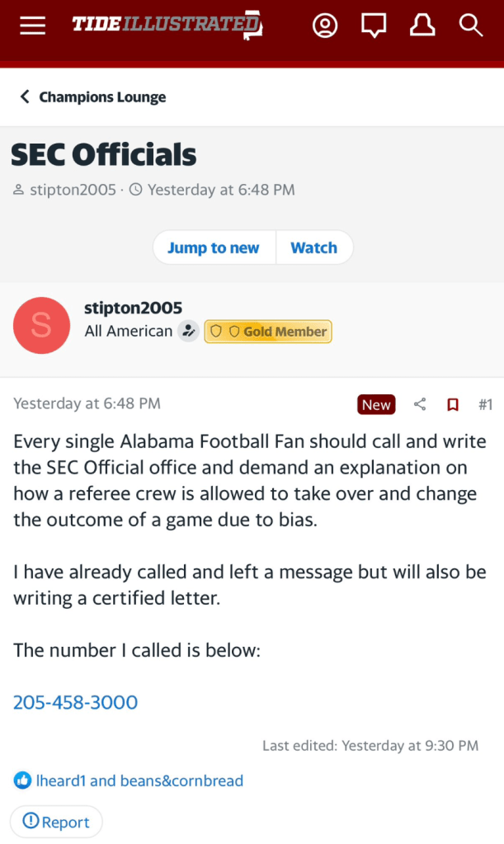
Task: View likes by lheard1 and beans&cornbread
Action: [139, 780]
